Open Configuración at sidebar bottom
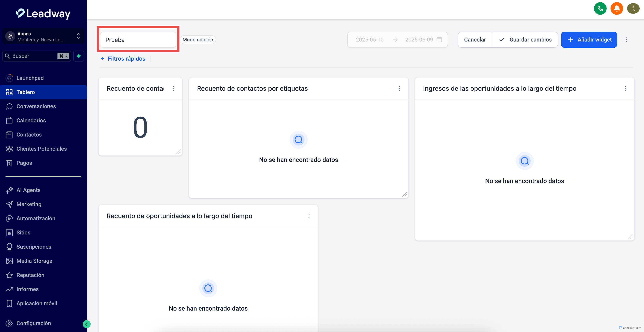 (33, 323)
